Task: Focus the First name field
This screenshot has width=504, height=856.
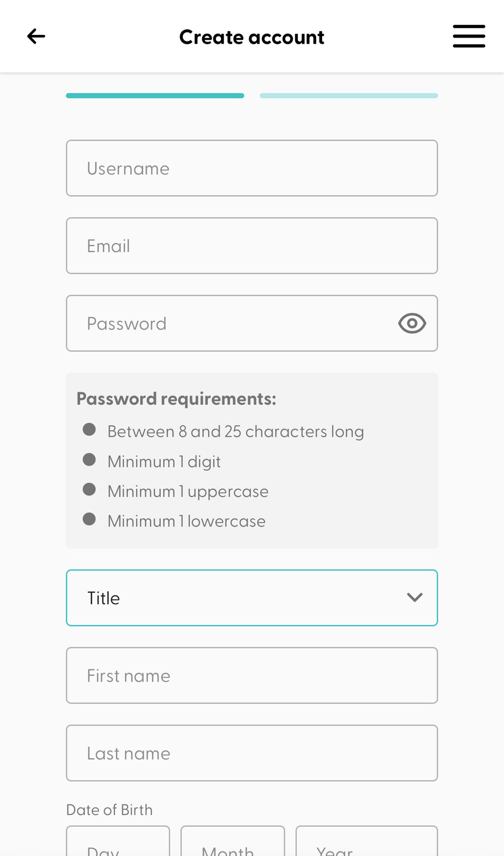Action: [251, 676]
